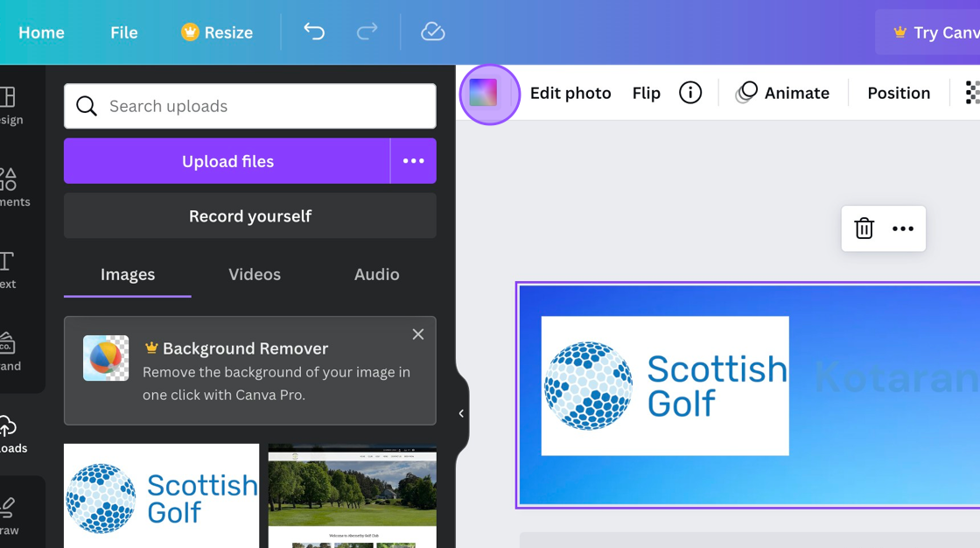The image size is (980, 548).
Task: Open the Brand sidebar tab
Action: coord(10,351)
